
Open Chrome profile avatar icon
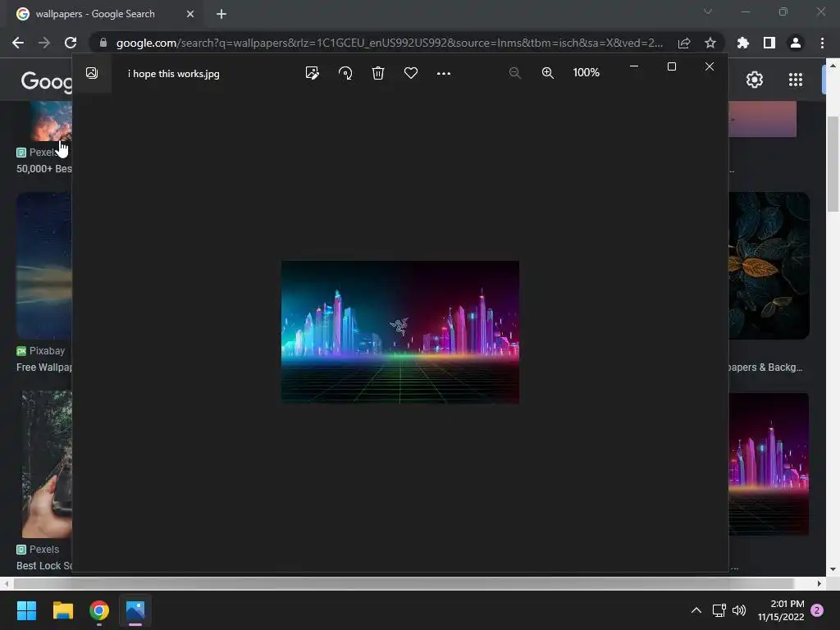pyautogui.click(x=796, y=43)
